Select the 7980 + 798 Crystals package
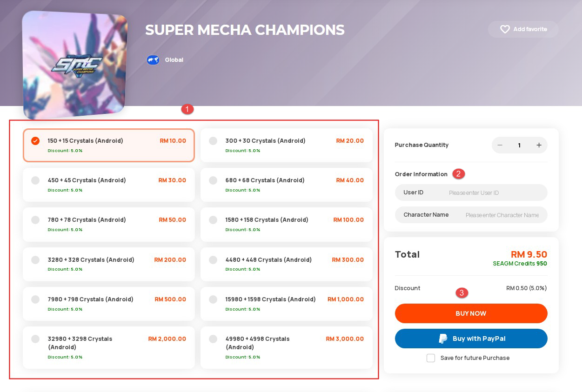Image resolution: width=582 pixels, height=392 pixels. tap(109, 304)
